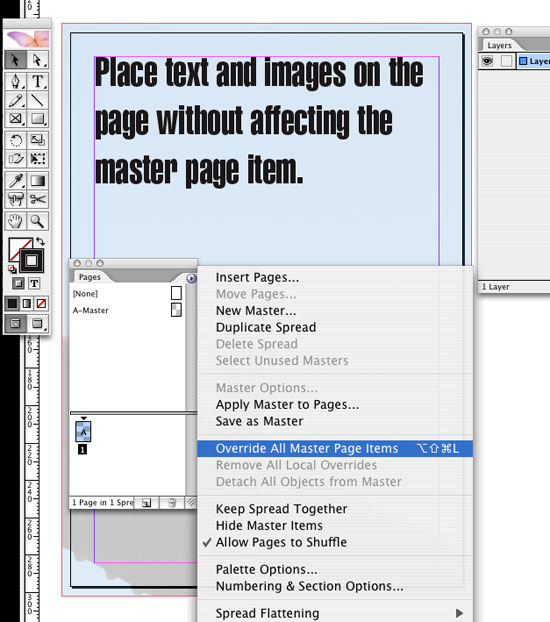
Task: Toggle visibility eye in Layers palette
Action: coord(487,61)
